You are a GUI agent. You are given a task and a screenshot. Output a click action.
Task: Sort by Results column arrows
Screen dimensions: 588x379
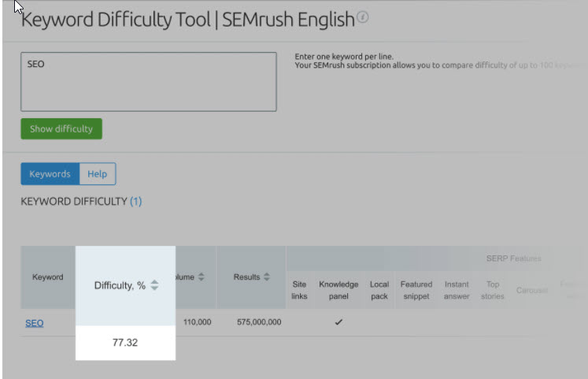pos(267,277)
